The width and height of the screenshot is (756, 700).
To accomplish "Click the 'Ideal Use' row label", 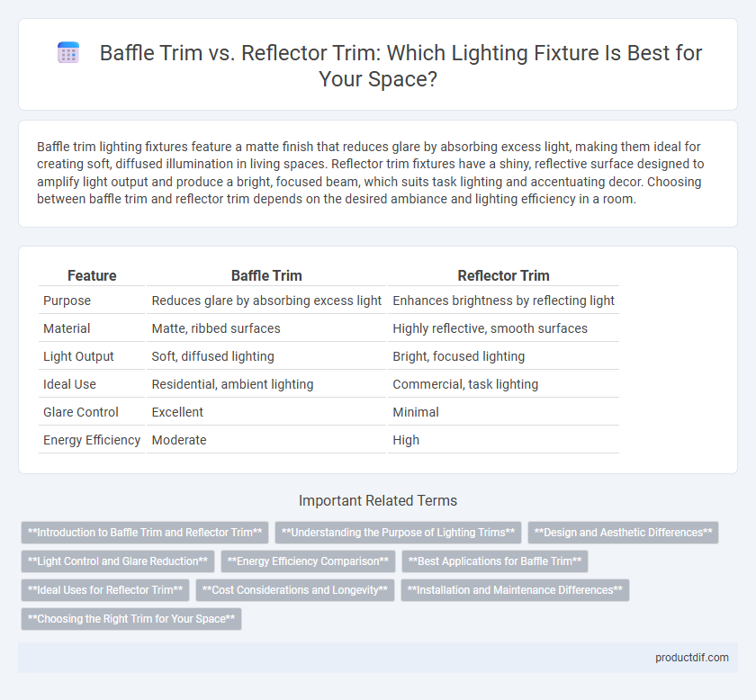I will pyautogui.click(x=70, y=385).
